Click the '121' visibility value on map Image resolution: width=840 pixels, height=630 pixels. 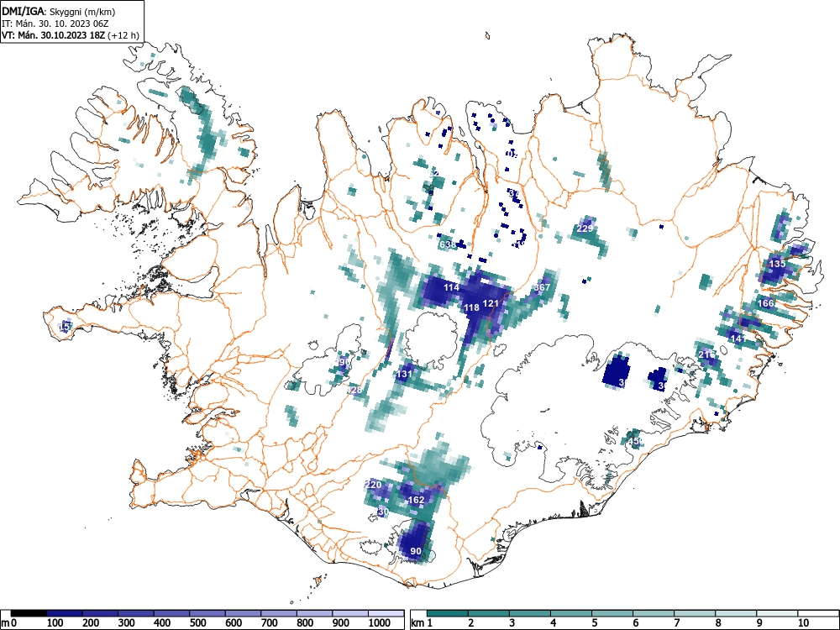click(491, 303)
